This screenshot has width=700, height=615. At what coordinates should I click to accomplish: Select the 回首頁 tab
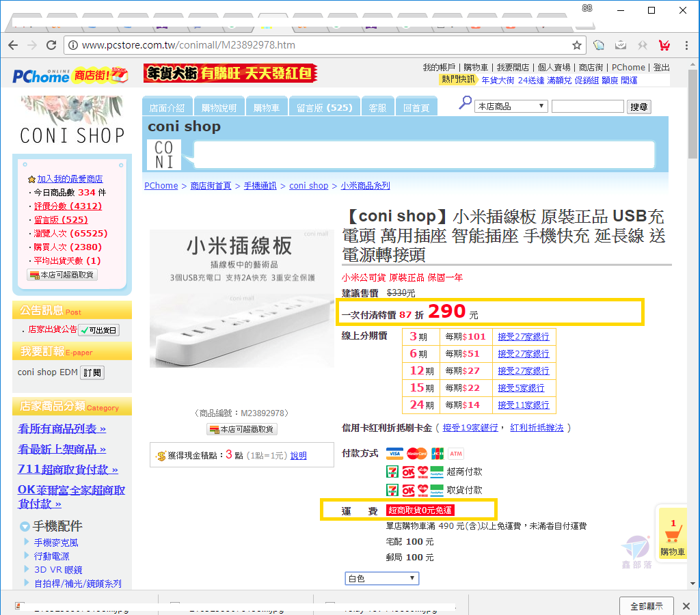pyautogui.click(x=416, y=107)
